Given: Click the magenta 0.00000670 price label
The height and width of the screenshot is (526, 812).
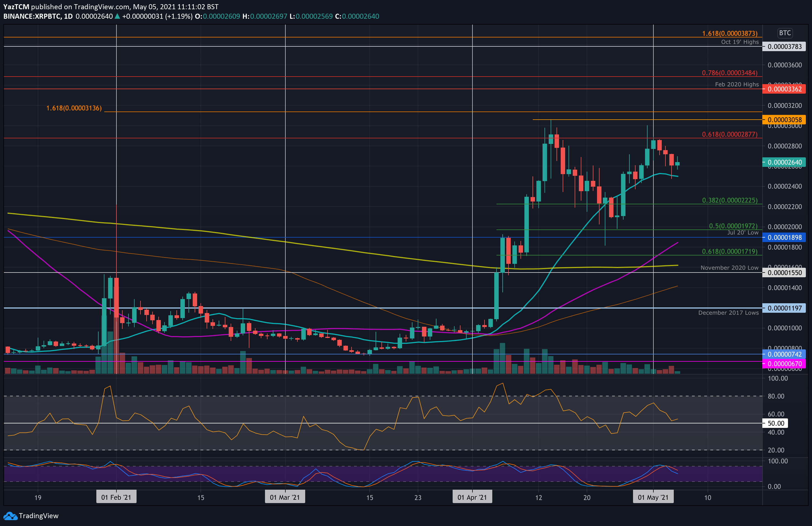Looking at the screenshot, I should (x=784, y=364).
